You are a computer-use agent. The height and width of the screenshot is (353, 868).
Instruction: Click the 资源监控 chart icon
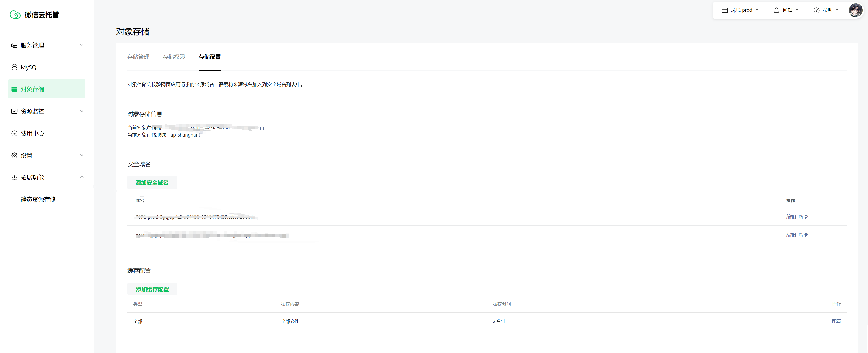(14, 111)
